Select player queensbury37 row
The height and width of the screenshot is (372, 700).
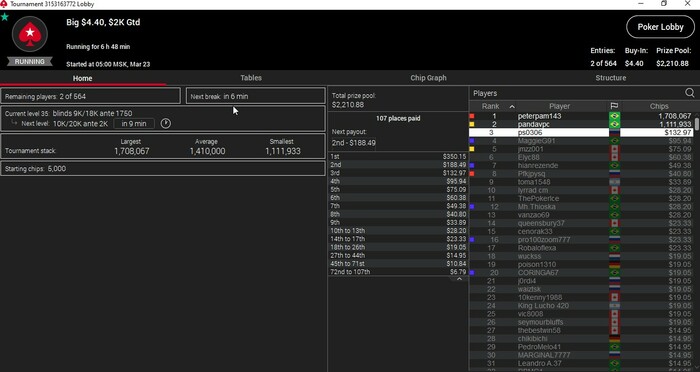coord(581,223)
